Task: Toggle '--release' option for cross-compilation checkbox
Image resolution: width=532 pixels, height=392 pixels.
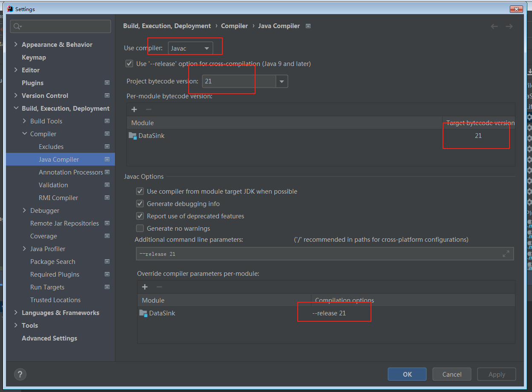Action: 129,64
